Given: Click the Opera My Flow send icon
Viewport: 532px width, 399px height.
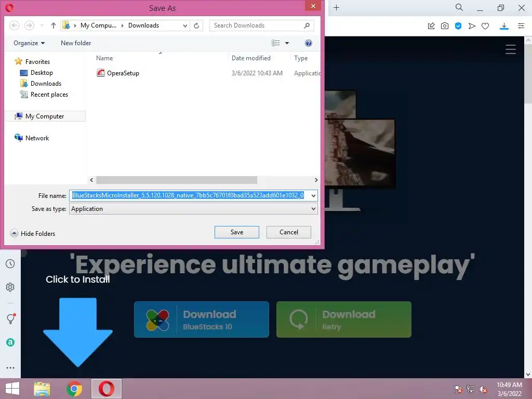Looking at the screenshot, I should [x=472, y=26].
